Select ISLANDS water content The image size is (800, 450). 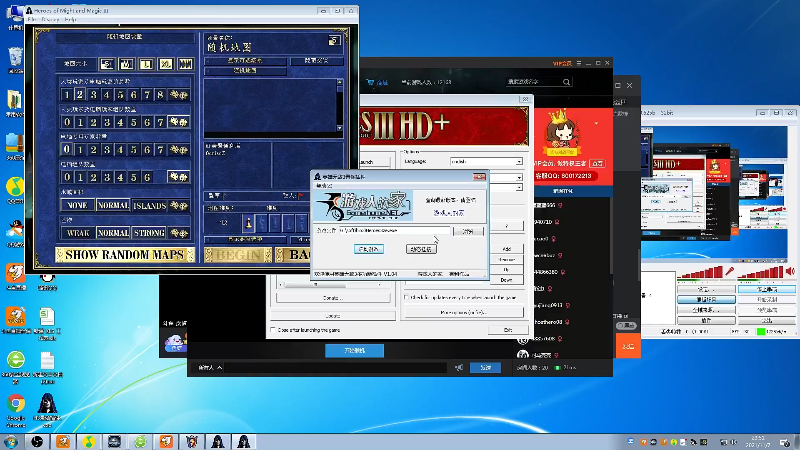(x=149, y=205)
